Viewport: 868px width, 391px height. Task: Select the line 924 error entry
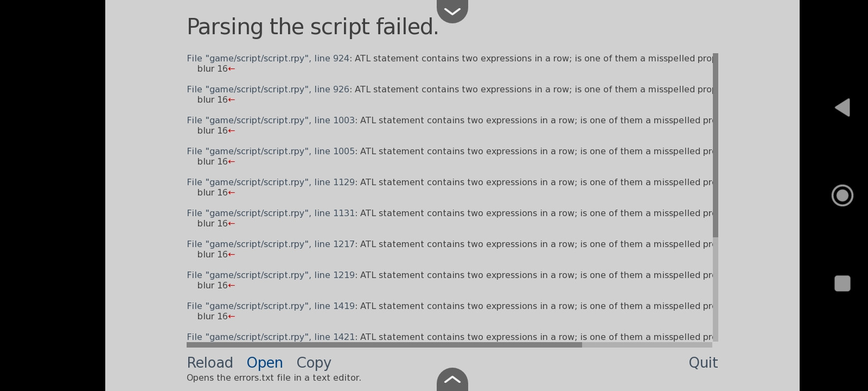[x=450, y=64]
